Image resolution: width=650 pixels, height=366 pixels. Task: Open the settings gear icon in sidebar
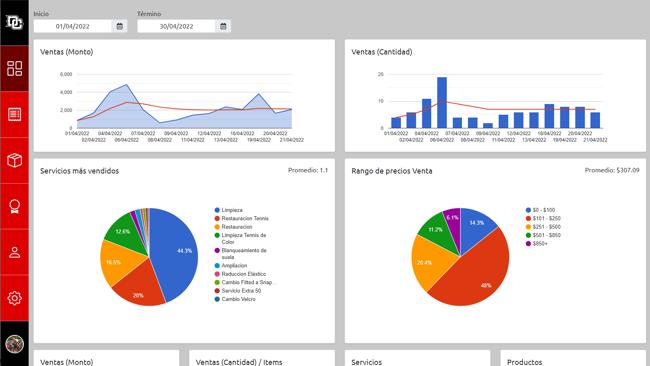coord(15,298)
